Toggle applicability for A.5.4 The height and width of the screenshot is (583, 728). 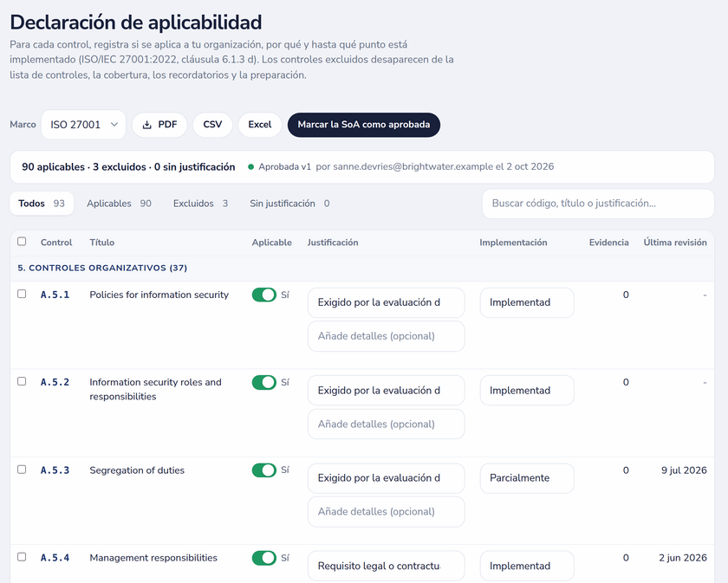click(264, 558)
